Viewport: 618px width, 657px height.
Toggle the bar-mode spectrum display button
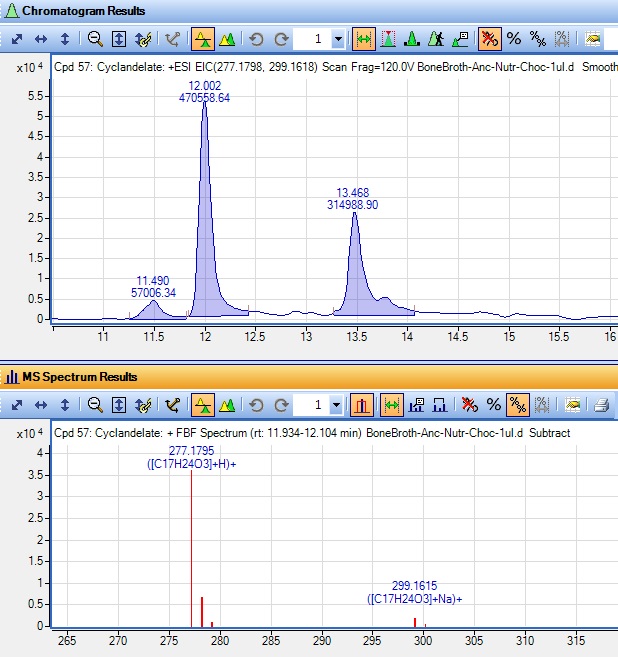pos(363,405)
